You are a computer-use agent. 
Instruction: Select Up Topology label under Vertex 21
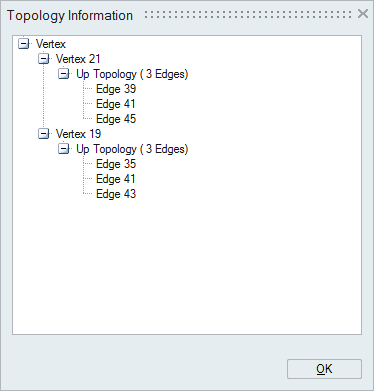pos(132,74)
